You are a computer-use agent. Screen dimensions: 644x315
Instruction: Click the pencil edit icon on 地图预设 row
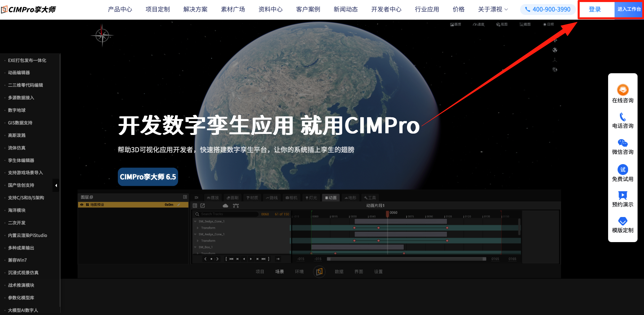point(179,205)
